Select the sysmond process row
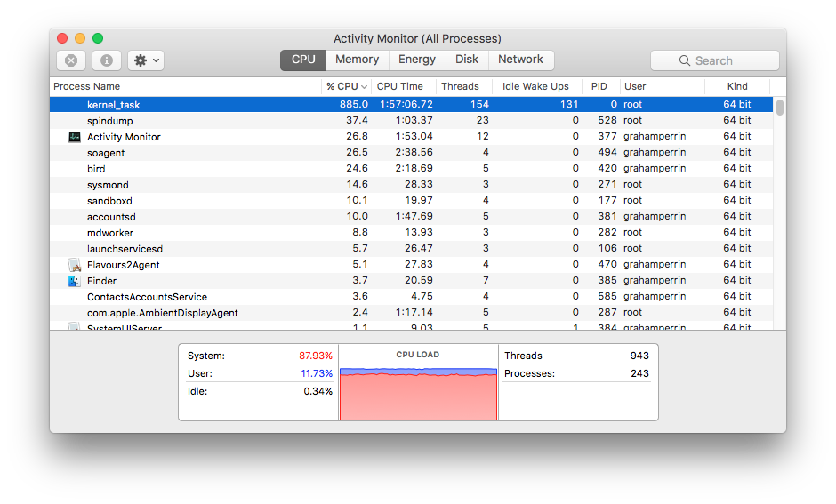Viewport: 836px width, 504px height. point(411,184)
